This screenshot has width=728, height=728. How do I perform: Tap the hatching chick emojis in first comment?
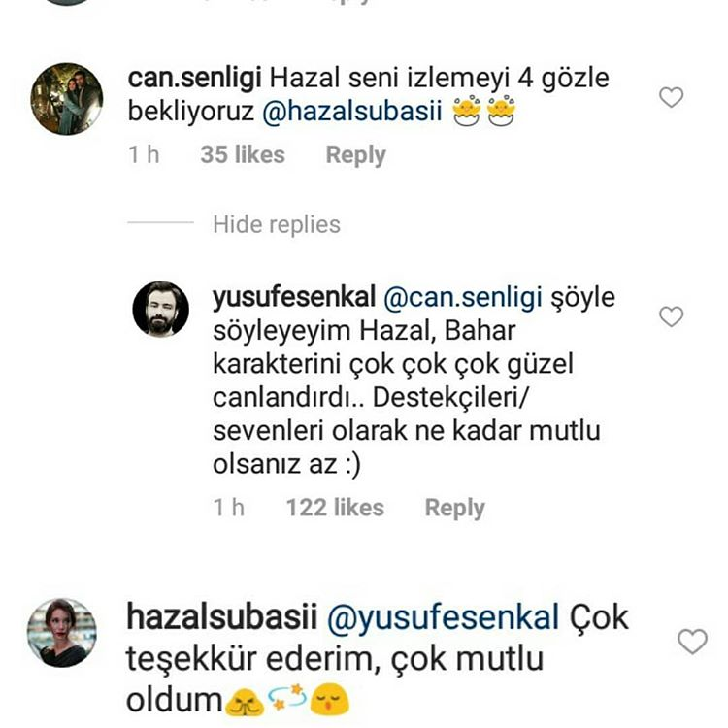click(x=483, y=111)
